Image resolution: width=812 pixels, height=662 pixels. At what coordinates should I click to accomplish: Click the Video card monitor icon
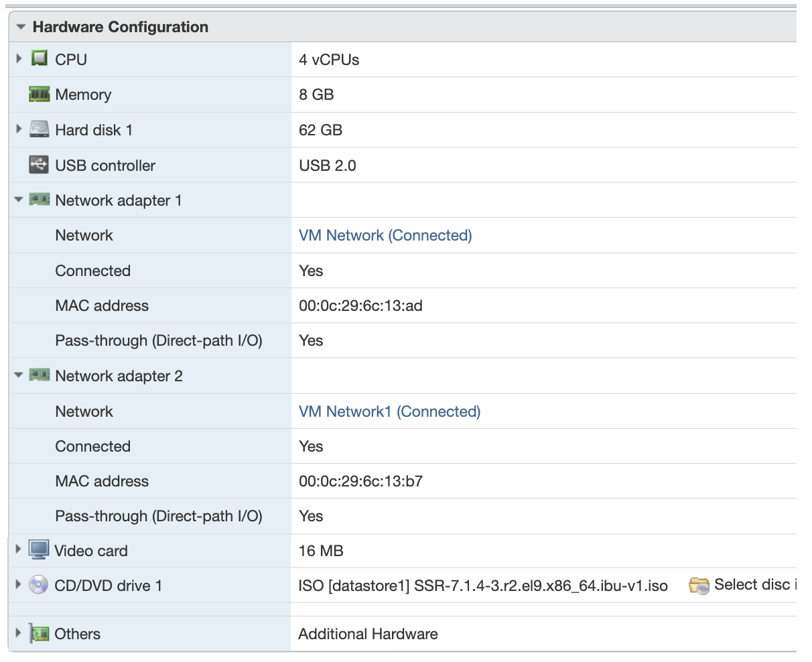pyautogui.click(x=39, y=549)
